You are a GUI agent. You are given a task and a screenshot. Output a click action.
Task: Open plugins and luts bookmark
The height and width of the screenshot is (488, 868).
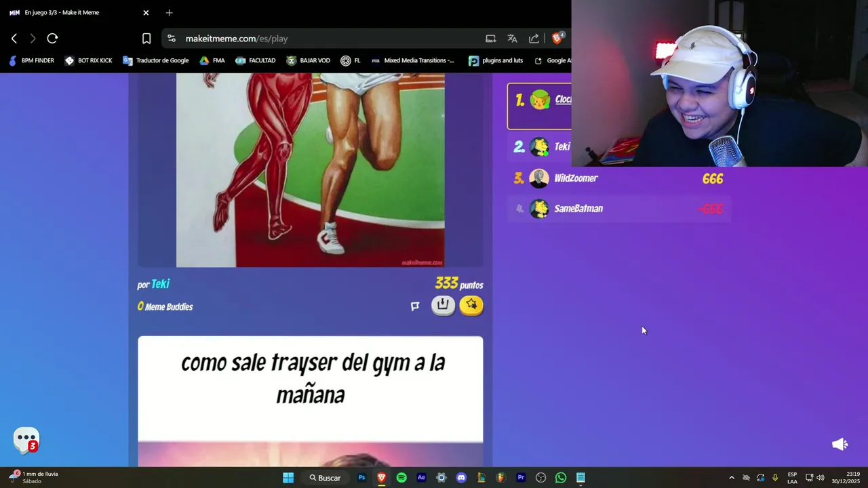click(x=496, y=60)
